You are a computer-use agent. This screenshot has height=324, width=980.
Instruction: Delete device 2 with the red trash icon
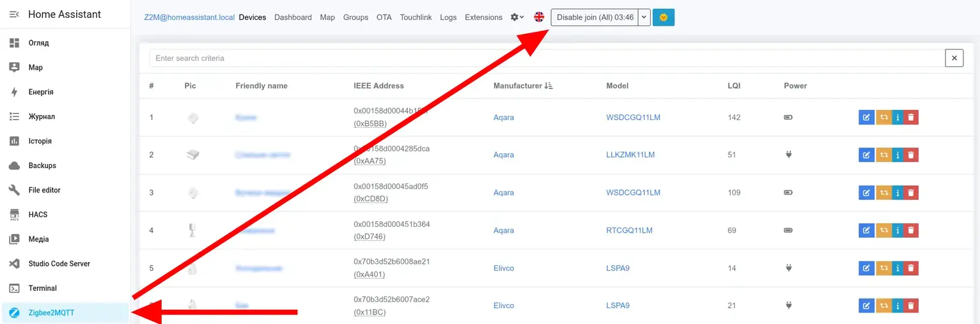(911, 155)
